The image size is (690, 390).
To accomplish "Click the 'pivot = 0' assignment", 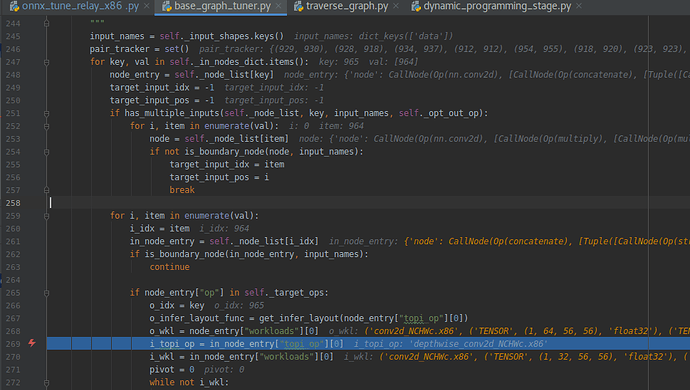I will [172, 369].
